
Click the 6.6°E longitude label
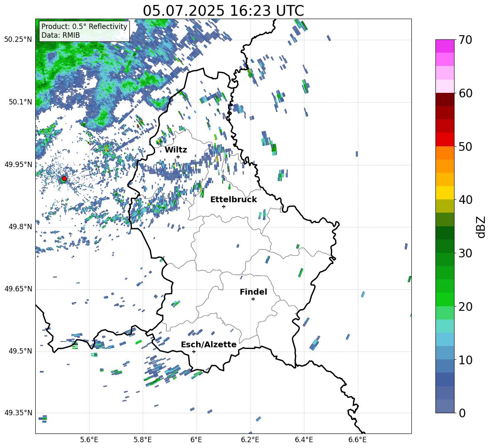pyautogui.click(x=357, y=440)
